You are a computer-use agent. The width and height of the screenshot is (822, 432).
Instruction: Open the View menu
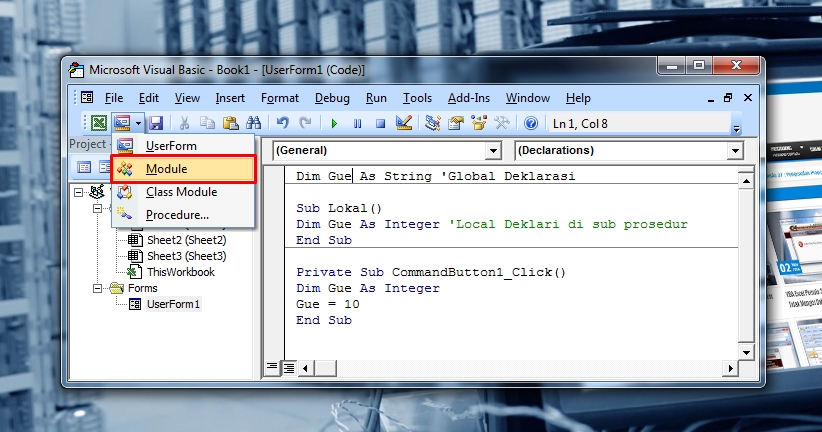pos(187,98)
